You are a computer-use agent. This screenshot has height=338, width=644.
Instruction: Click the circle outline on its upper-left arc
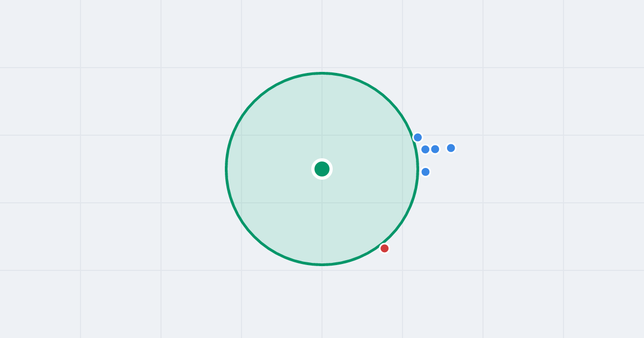click(x=254, y=101)
